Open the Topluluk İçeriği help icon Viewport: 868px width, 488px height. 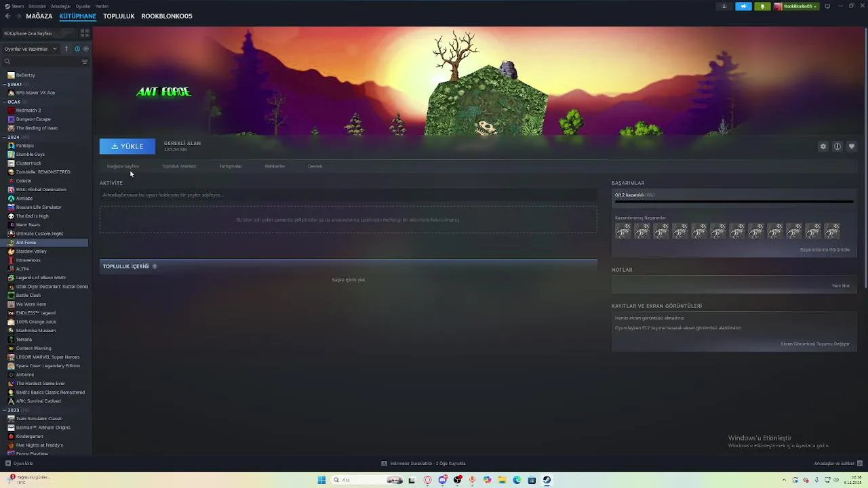(155, 266)
